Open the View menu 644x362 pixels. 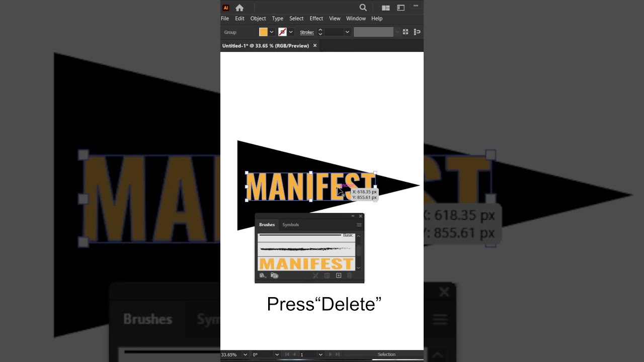pyautogui.click(x=335, y=19)
